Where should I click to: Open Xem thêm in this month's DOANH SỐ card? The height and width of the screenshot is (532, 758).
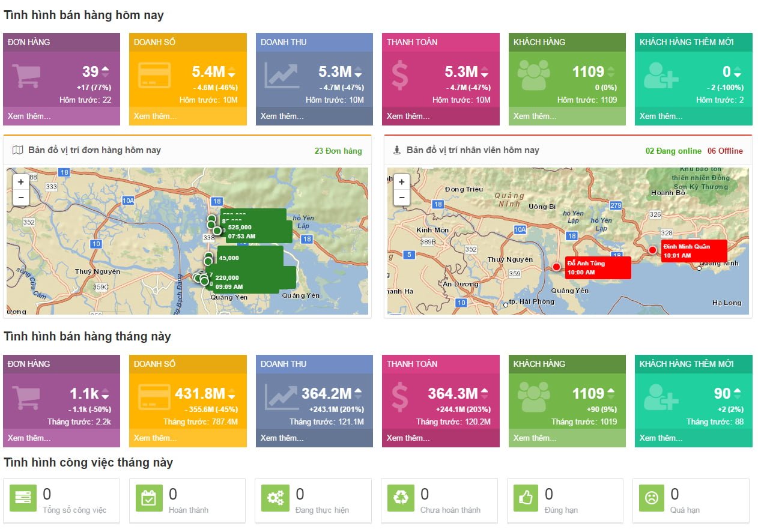coord(156,438)
